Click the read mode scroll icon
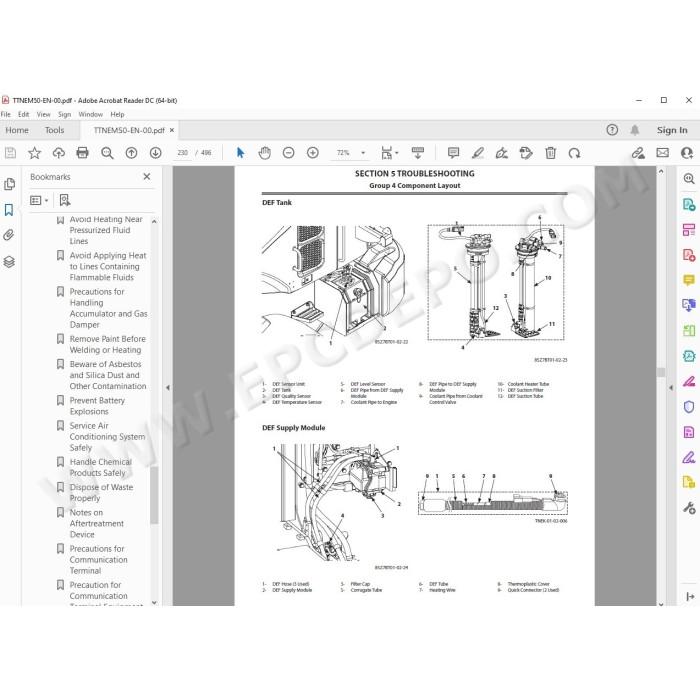The height and width of the screenshot is (700, 700). click(418, 153)
